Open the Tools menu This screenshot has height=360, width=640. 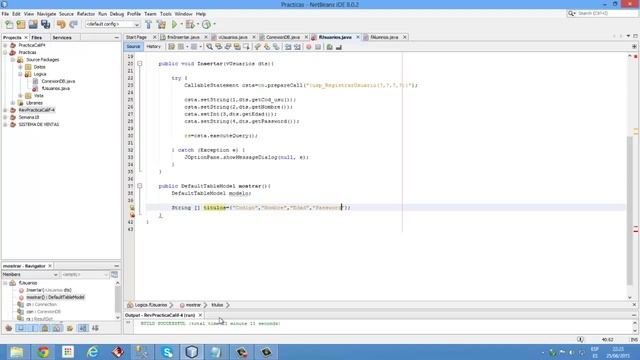point(166,14)
